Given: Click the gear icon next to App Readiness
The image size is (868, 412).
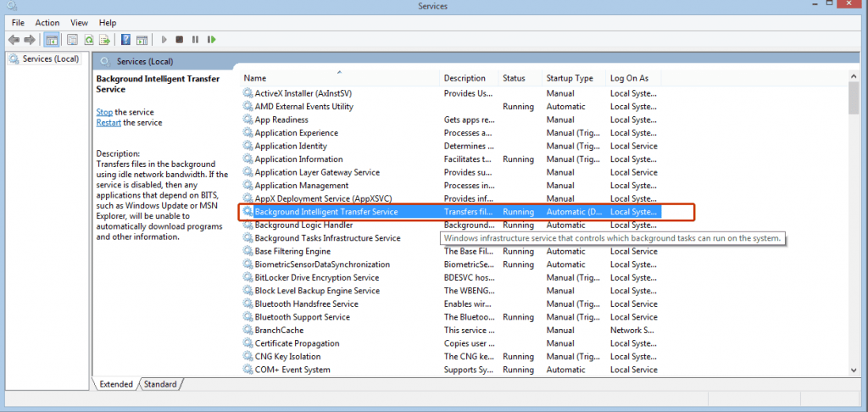Looking at the screenshot, I should pos(248,120).
